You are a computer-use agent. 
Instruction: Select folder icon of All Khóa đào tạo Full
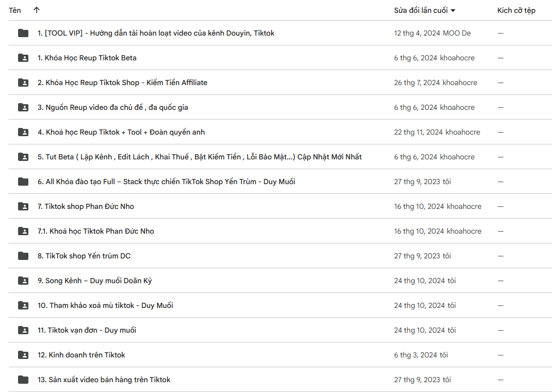click(23, 182)
